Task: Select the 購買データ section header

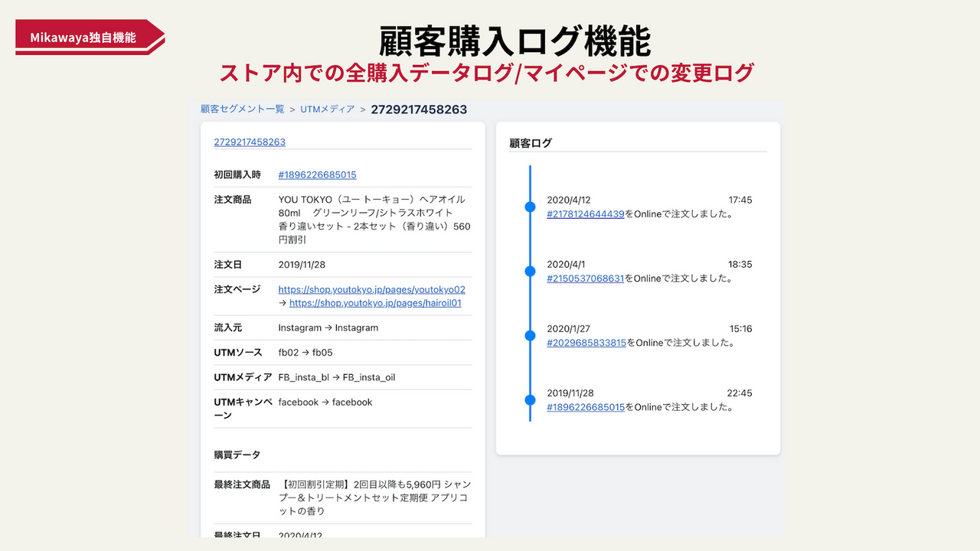Action: click(234, 453)
